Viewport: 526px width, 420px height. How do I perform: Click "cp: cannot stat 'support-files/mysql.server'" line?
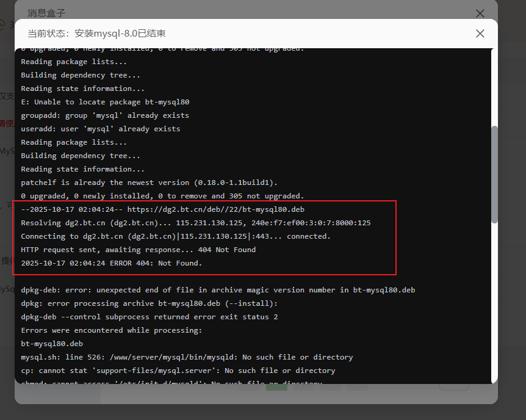[x=178, y=371]
